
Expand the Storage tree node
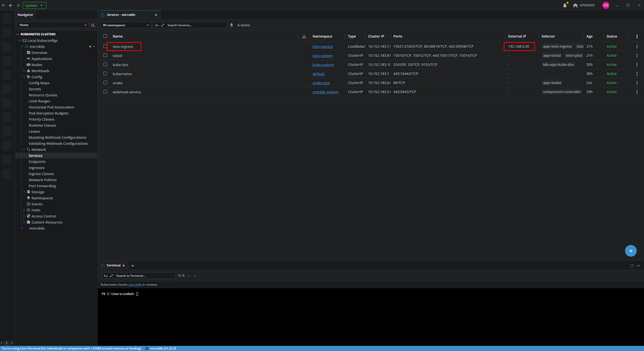coord(24,192)
